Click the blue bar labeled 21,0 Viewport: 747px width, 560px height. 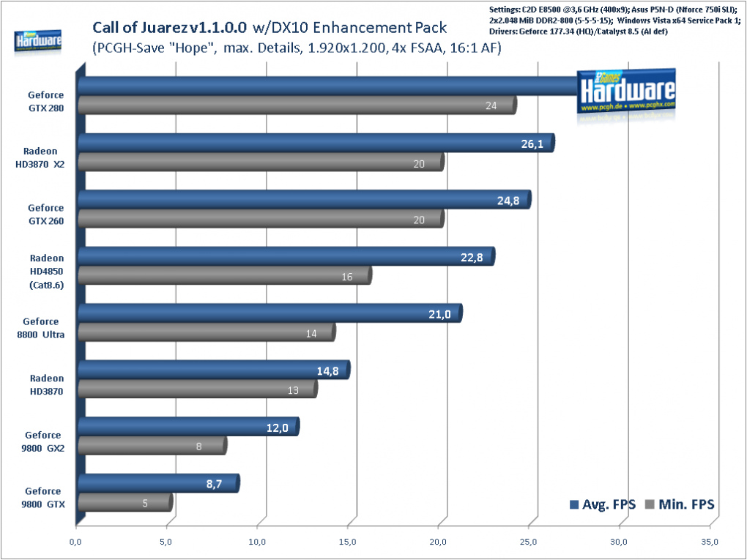270,313
